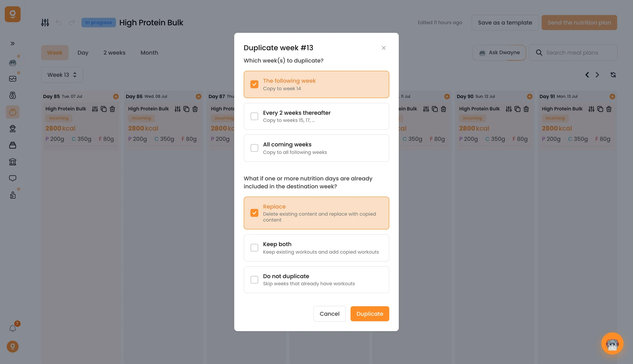The image size is (633, 364).
Task: Click Incoming tag on Day 91
Action: point(555,118)
